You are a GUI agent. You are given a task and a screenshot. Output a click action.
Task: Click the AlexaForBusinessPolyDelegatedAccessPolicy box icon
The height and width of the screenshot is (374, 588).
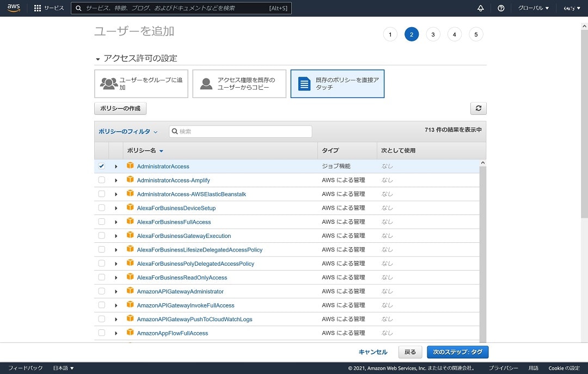pos(130,262)
